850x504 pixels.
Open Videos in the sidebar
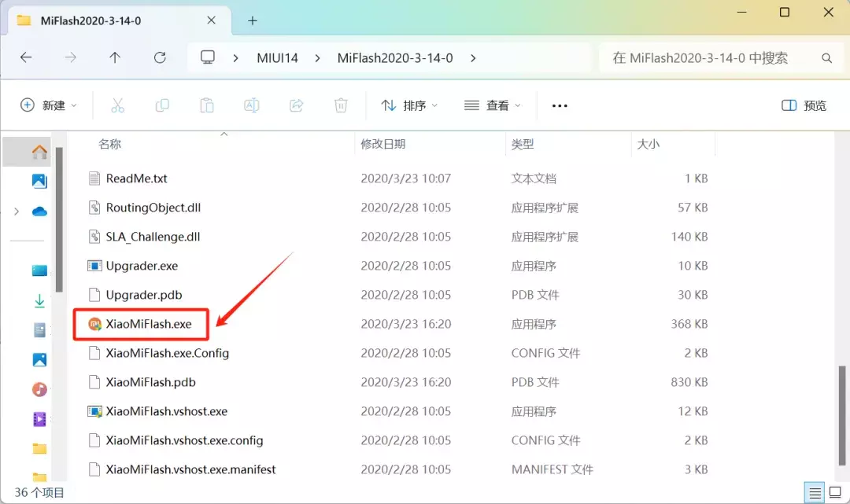pos(39,419)
